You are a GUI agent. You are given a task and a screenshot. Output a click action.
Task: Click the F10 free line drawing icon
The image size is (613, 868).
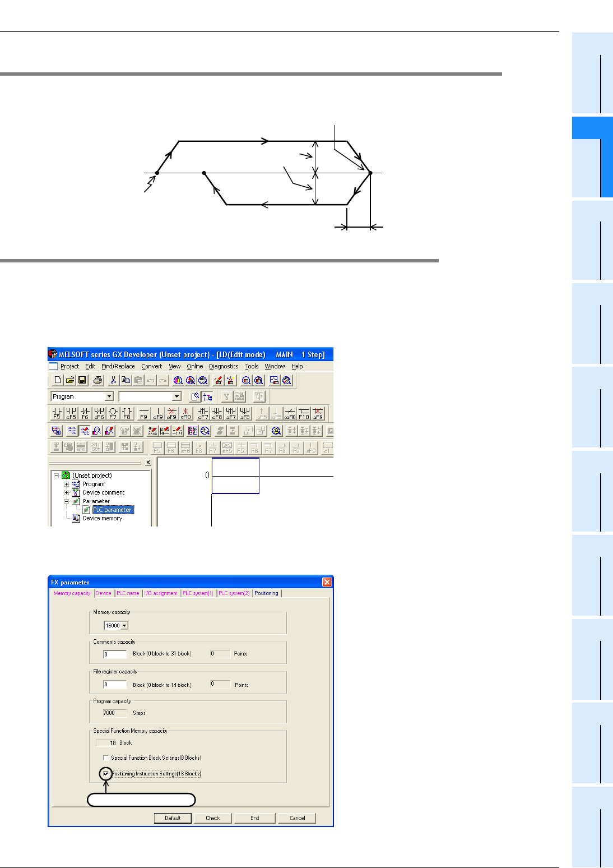click(304, 413)
